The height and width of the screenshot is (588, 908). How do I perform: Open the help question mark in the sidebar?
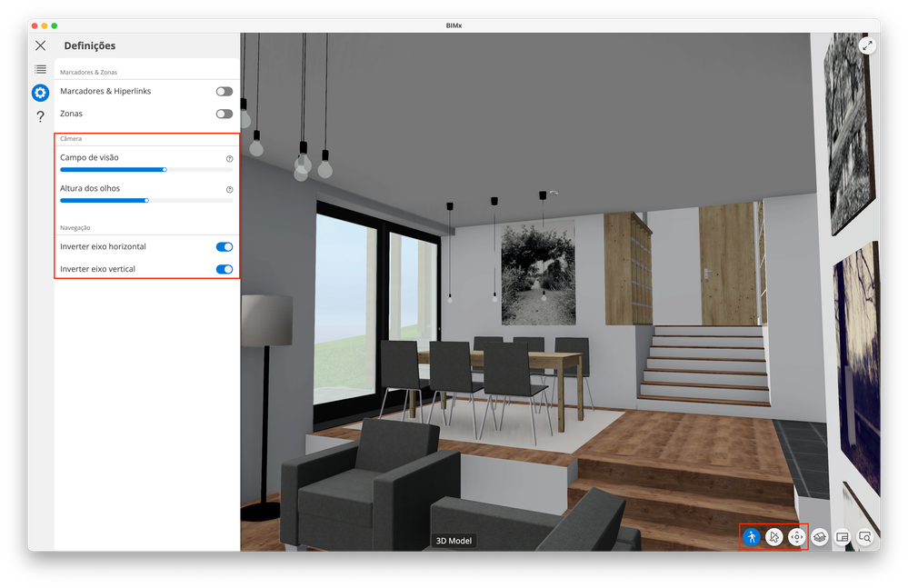(41, 116)
